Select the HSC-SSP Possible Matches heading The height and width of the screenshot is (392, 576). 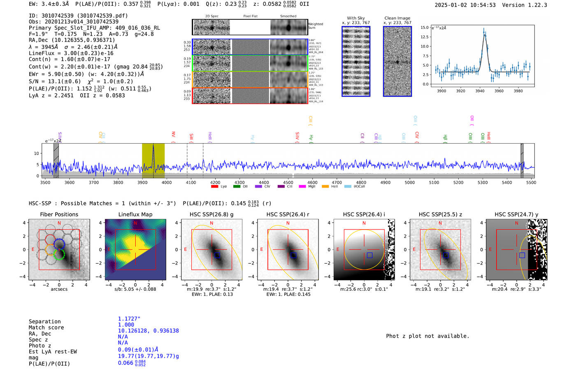pyautogui.click(x=102, y=203)
